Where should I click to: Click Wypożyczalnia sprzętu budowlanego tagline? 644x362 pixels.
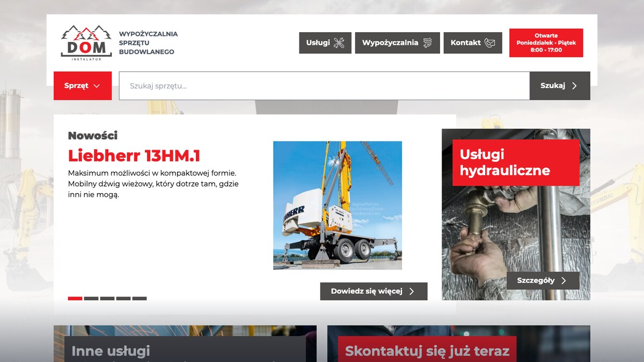point(148,43)
